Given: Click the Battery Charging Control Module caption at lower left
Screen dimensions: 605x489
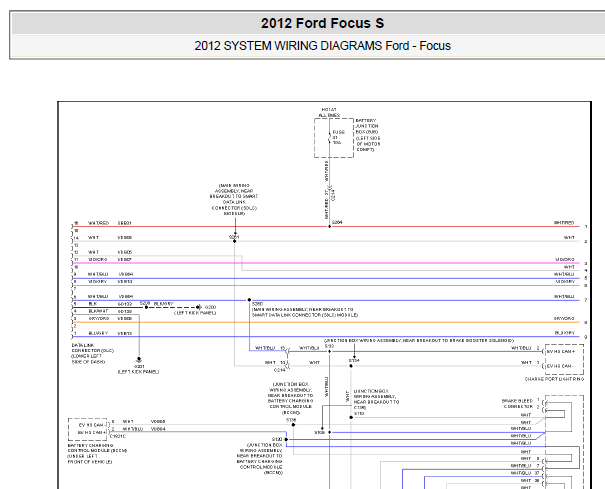Looking at the screenshot, I should click(x=97, y=453).
